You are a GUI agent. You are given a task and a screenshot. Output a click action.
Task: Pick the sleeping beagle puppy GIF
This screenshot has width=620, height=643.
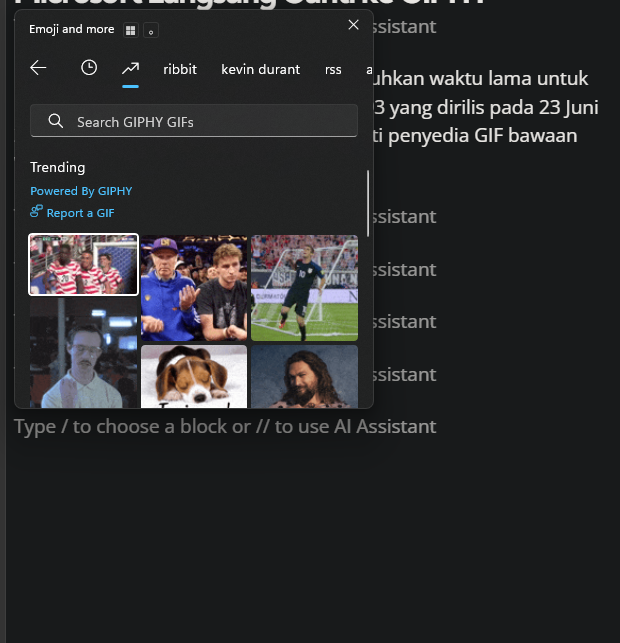coord(194,376)
